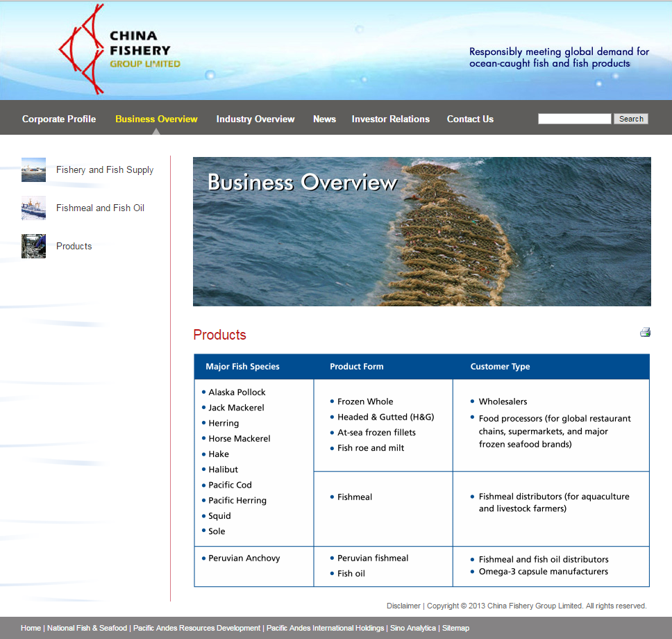Select the Business Overview menu item
This screenshot has width=672, height=639.
point(156,119)
